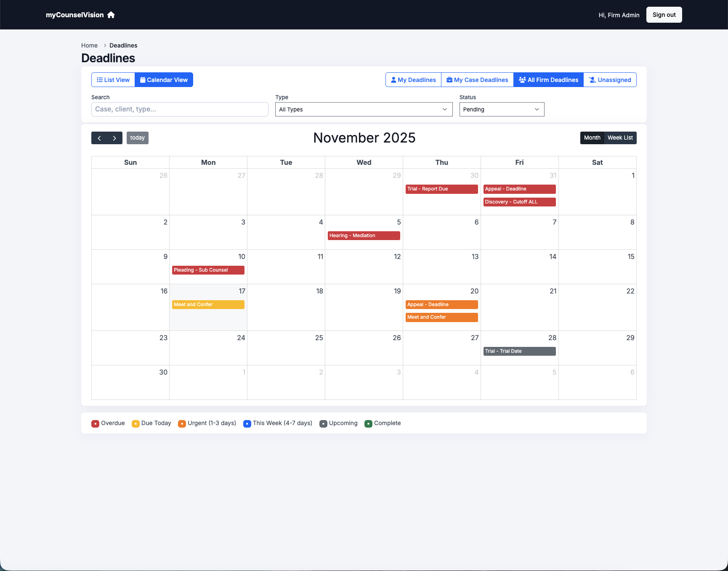This screenshot has height=571, width=728.
Task: Click the previous month arrow
Action: tap(99, 138)
